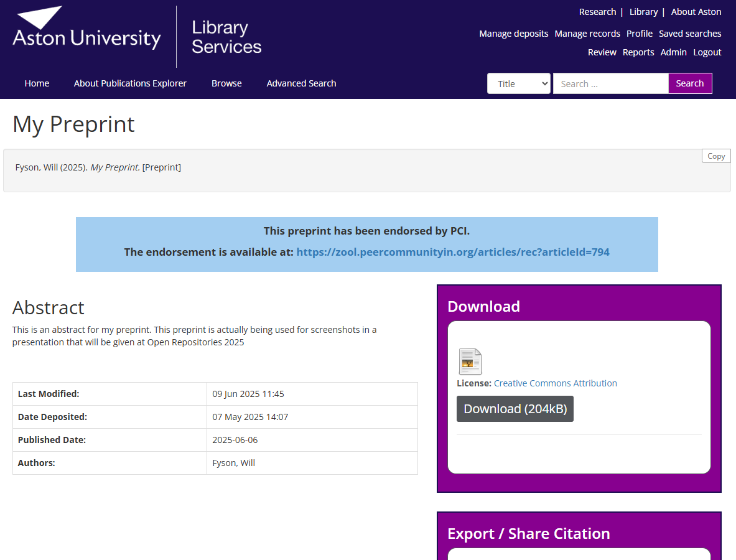Select the Browse menu item
Viewport: 736px width, 560px height.
tap(226, 83)
